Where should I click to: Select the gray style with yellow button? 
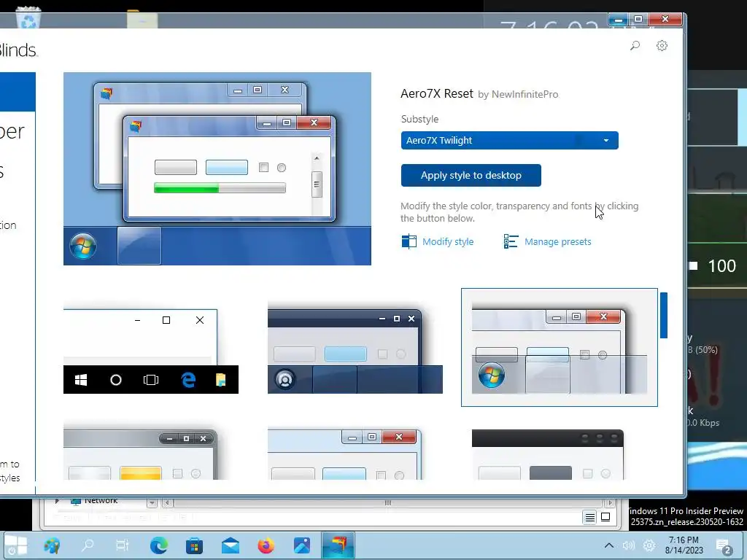pyautogui.click(x=141, y=455)
